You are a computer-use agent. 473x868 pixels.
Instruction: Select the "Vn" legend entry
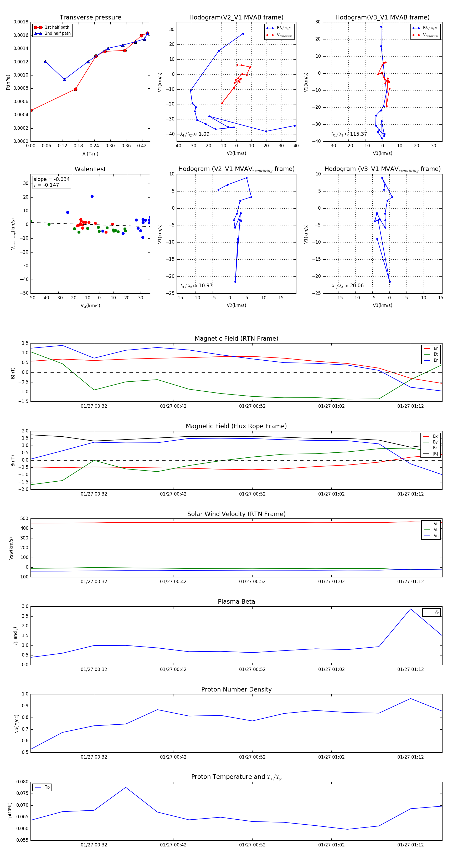431,536
